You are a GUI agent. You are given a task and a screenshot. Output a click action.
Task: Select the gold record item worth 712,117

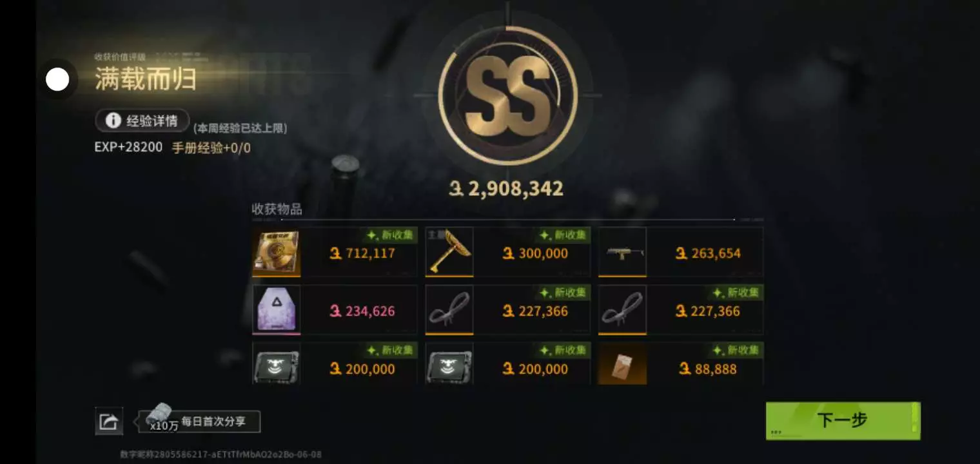coord(276,252)
